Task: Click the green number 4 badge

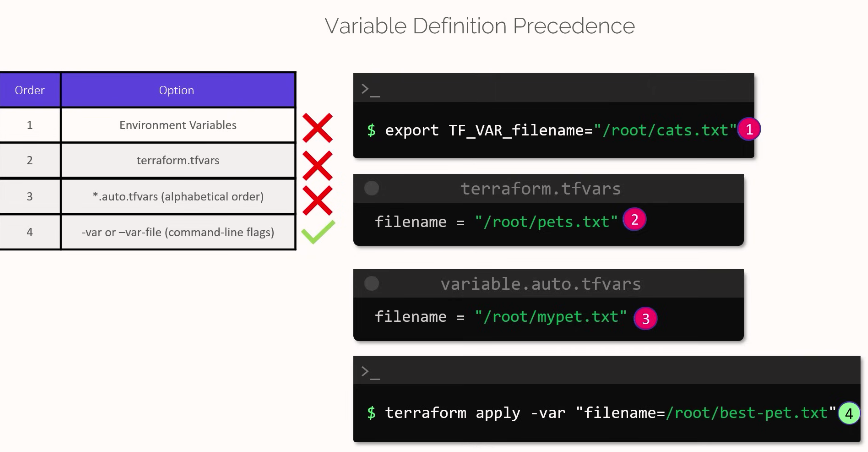Action: click(849, 413)
